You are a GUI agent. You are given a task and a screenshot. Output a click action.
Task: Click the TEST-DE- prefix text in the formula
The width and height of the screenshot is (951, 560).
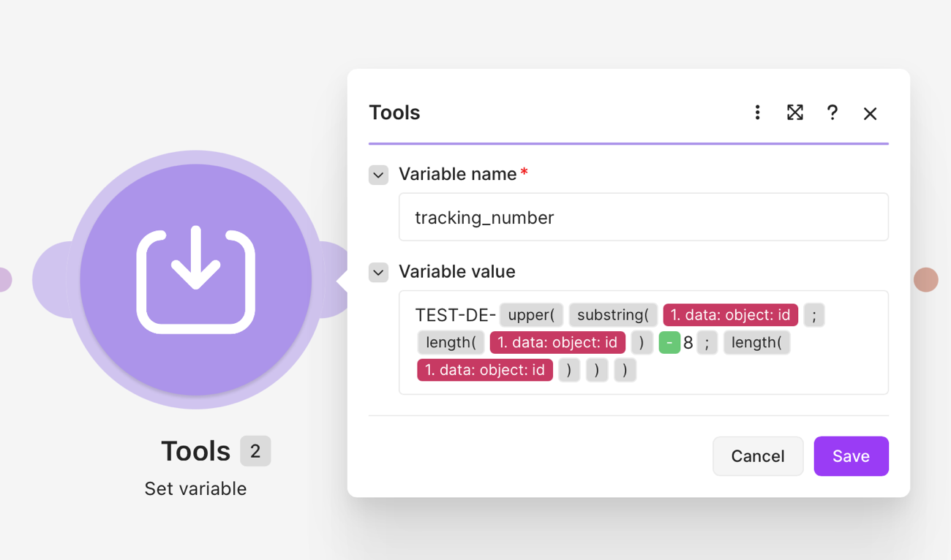tap(456, 315)
